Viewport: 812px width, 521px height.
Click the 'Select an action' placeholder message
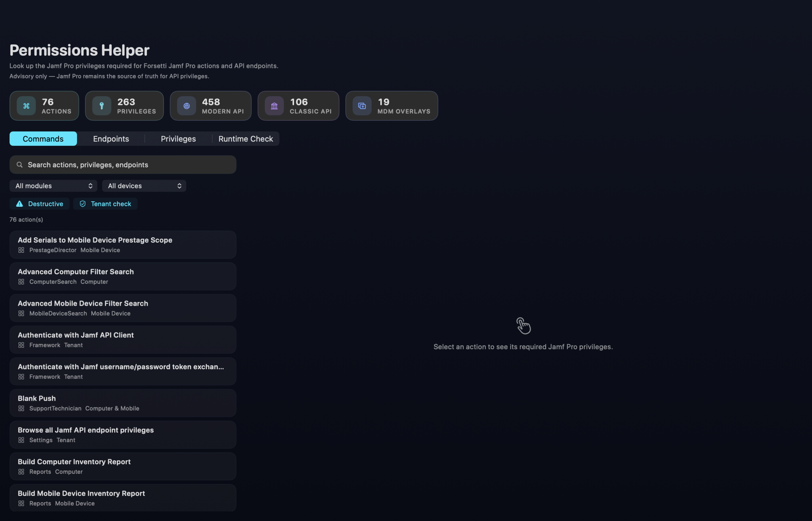[523, 347]
